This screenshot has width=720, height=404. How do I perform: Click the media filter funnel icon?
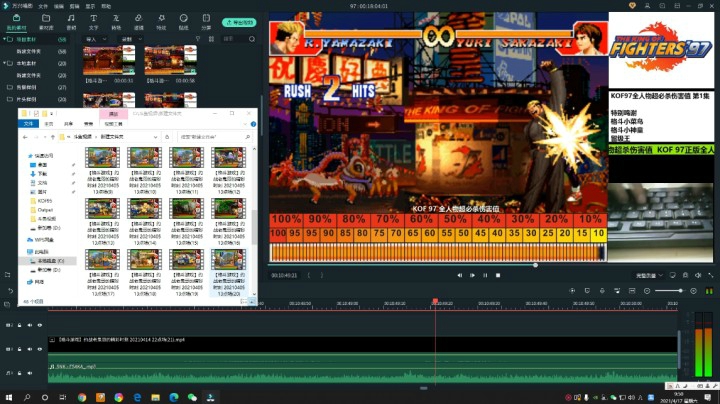(198, 39)
